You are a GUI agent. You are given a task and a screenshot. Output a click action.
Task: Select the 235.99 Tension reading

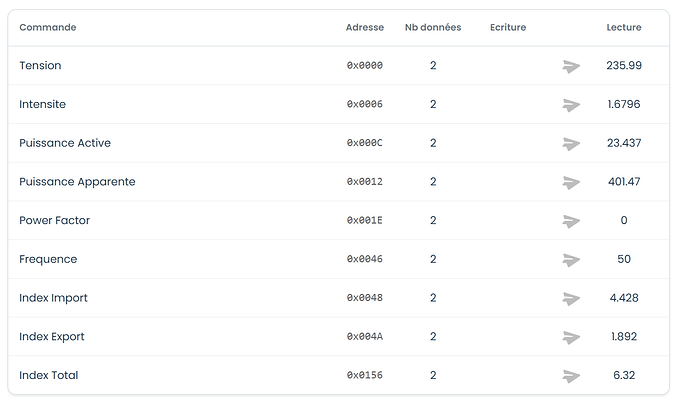click(624, 66)
